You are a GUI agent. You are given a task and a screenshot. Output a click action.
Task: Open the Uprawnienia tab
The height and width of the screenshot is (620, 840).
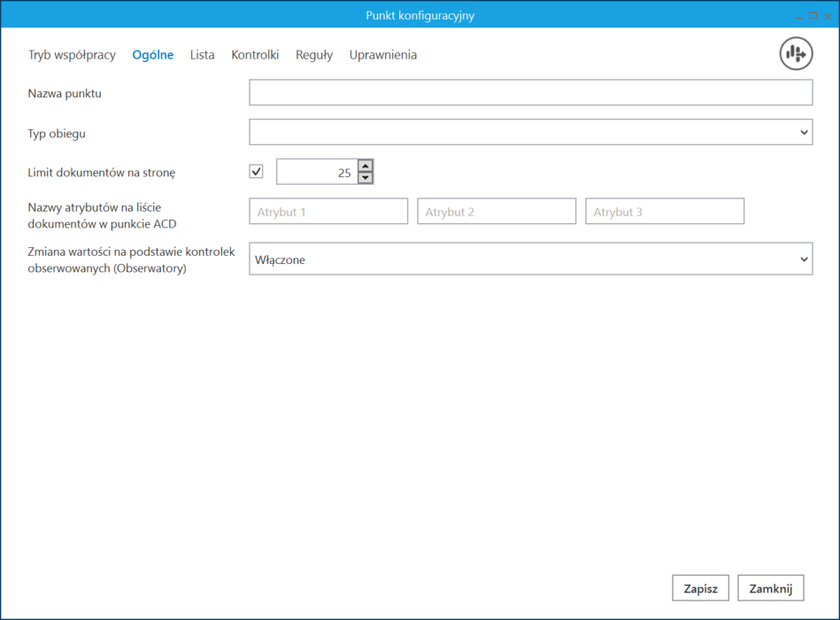(383, 55)
